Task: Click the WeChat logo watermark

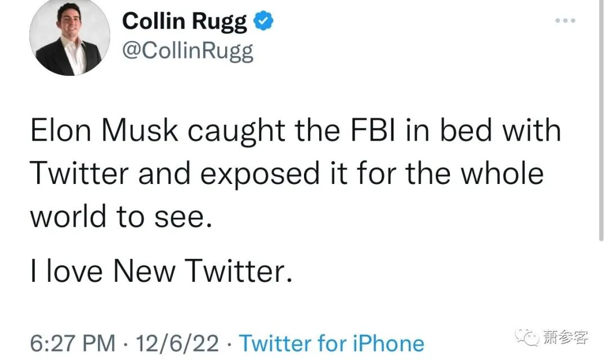Action: pyautogui.click(x=529, y=338)
